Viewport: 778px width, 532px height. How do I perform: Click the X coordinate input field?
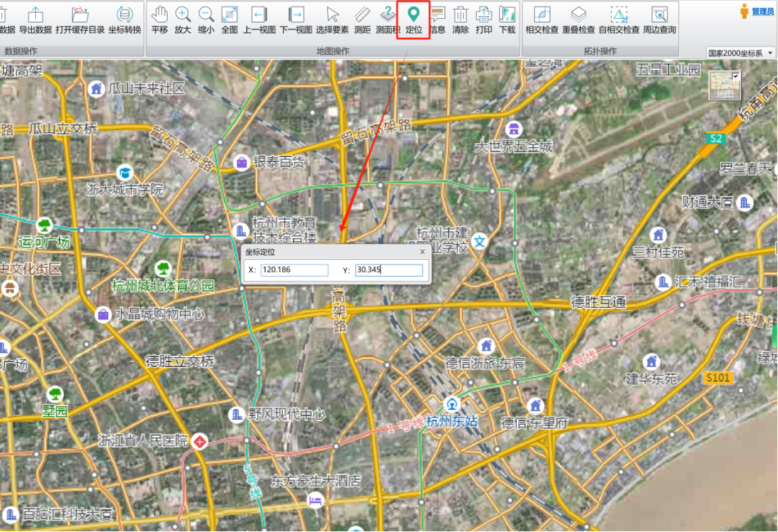[294, 270]
